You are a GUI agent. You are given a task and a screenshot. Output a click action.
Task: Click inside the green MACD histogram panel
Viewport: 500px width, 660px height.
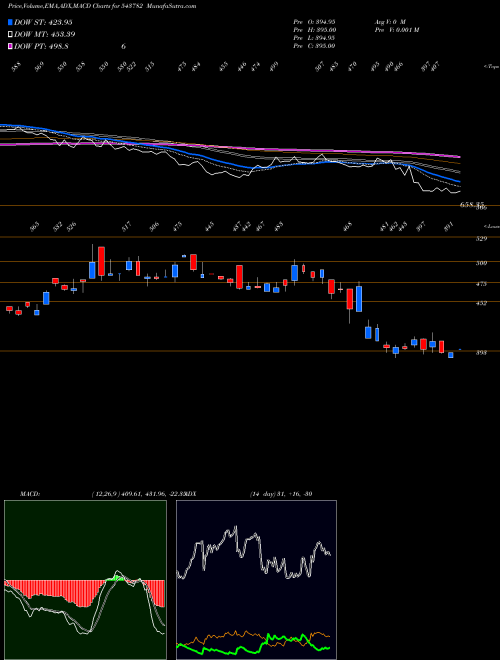point(85,580)
